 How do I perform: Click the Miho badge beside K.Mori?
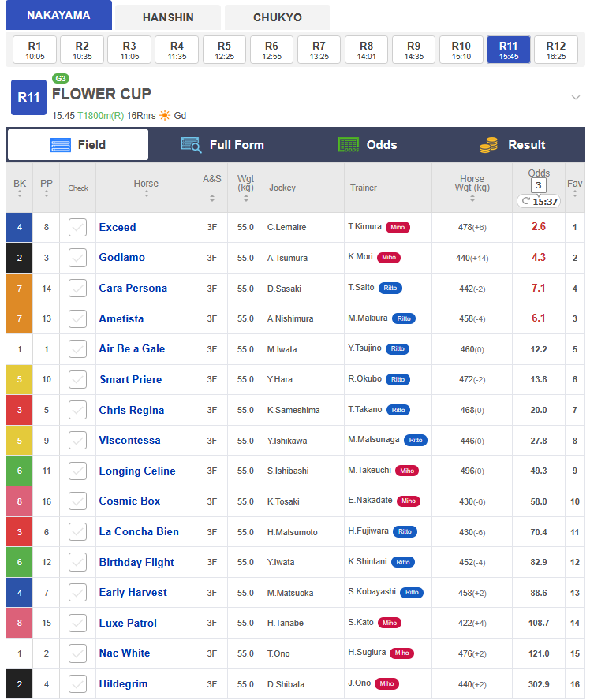(x=389, y=258)
